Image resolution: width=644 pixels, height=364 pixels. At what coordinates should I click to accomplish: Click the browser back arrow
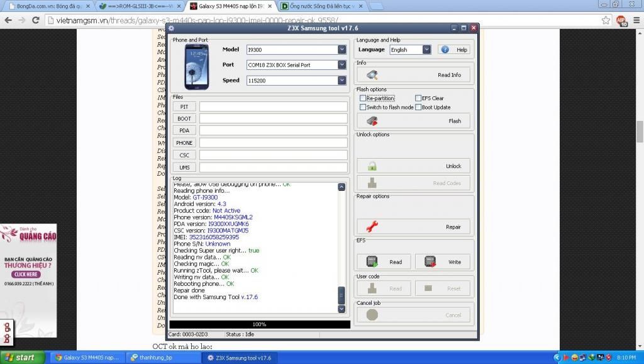coord(8,20)
